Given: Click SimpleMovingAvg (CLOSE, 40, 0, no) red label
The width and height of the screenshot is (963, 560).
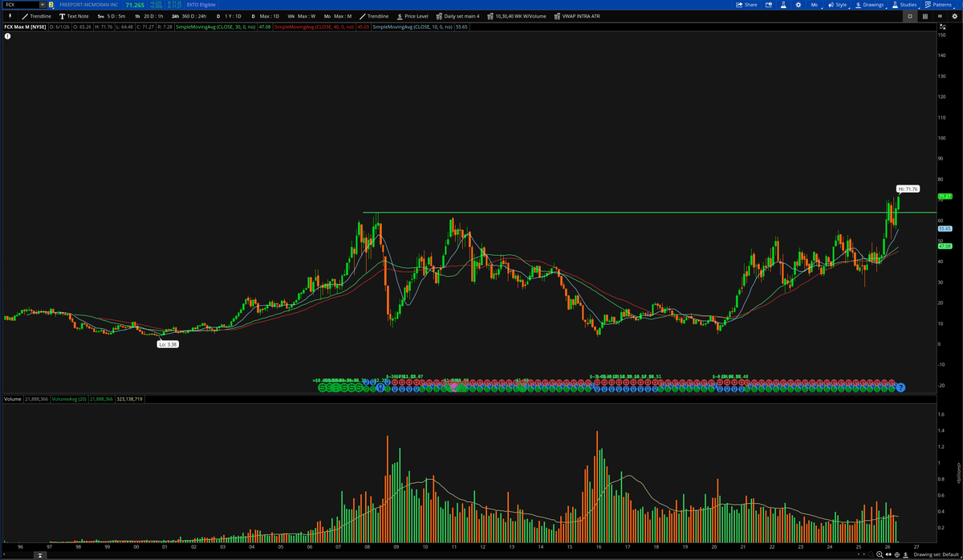Looking at the screenshot, I should tap(314, 26).
